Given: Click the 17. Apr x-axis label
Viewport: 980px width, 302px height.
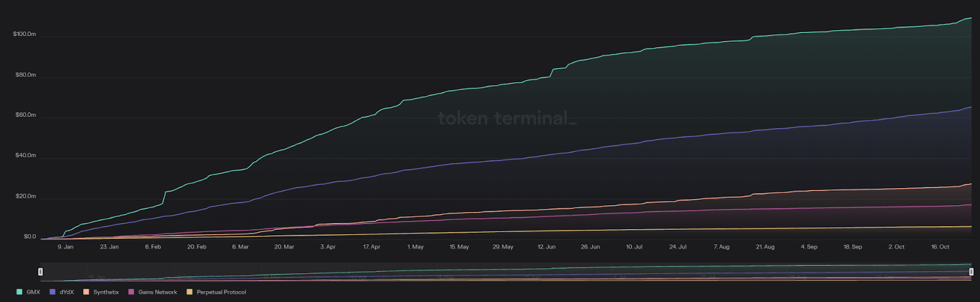Looking at the screenshot, I should click(x=372, y=247).
